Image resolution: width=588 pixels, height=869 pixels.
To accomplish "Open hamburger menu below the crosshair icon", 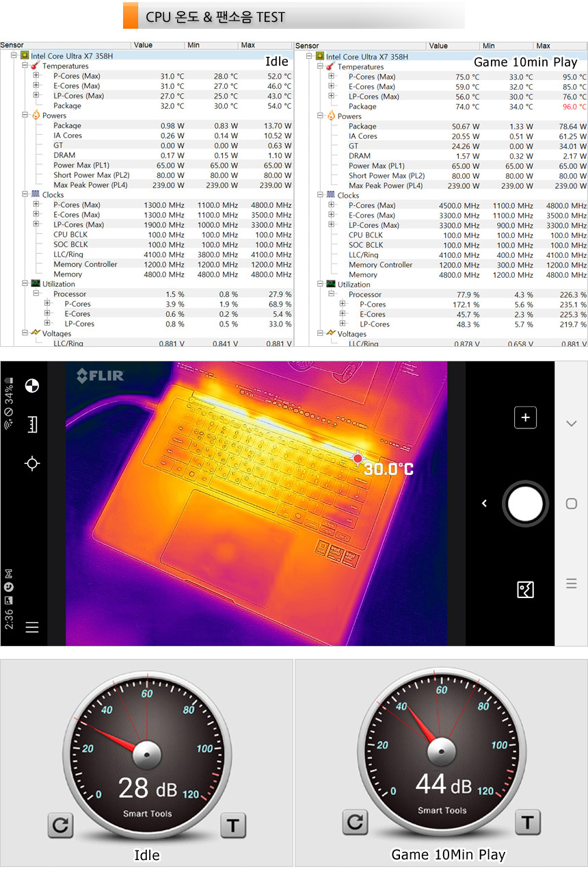I will pos(31,627).
